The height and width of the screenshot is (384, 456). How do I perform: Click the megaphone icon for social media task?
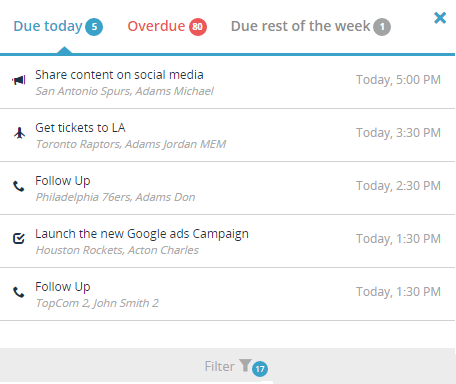(19, 80)
